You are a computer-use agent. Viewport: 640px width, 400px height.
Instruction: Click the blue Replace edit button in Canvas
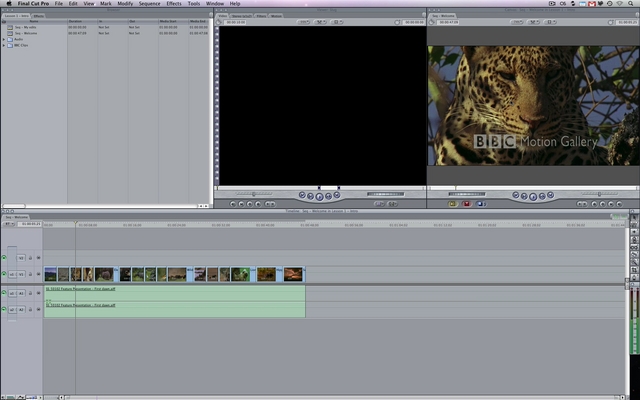pos(480,204)
